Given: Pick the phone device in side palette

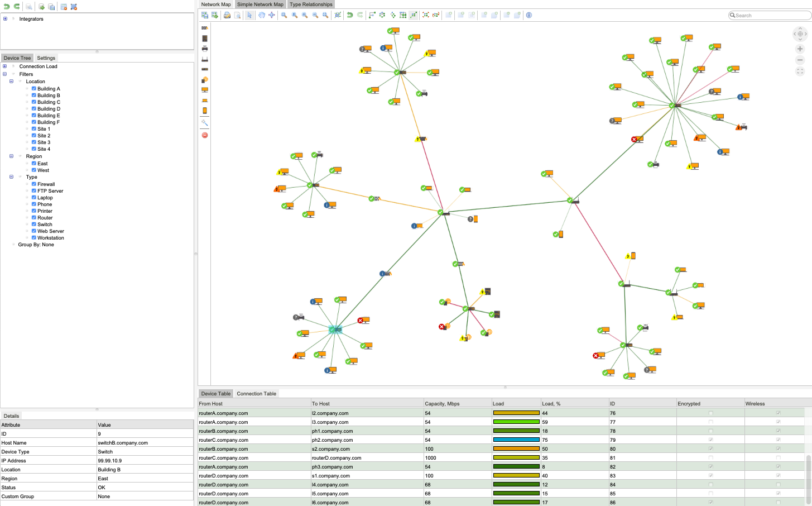Looking at the screenshot, I should pyautogui.click(x=205, y=111).
